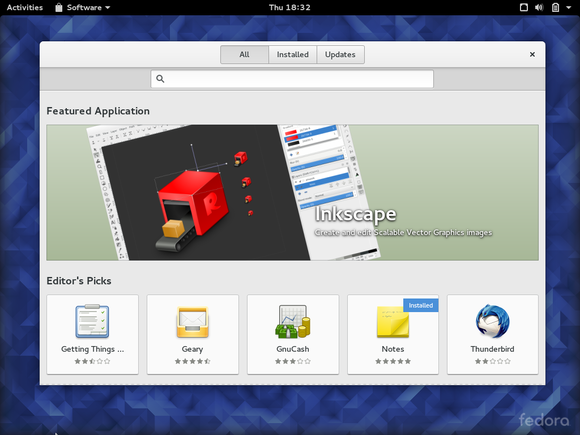Click the Thunderbird app name label
580x435 pixels.
(x=492, y=349)
